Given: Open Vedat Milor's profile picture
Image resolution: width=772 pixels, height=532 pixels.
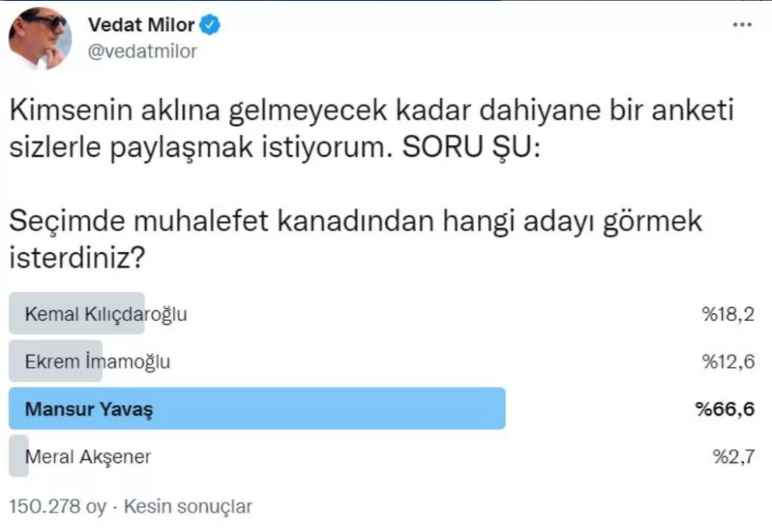Looking at the screenshot, I should [40, 38].
